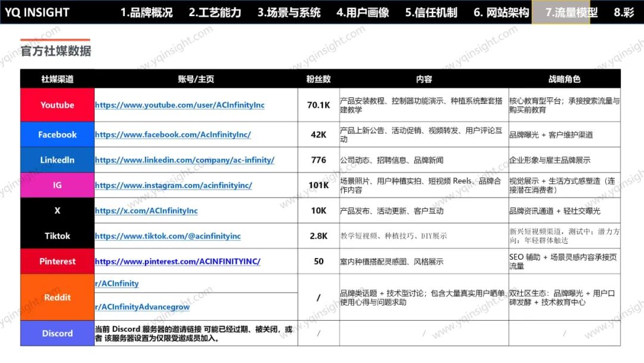Click the black X channel cell
This screenshot has width=644, height=363.
pos(57,211)
